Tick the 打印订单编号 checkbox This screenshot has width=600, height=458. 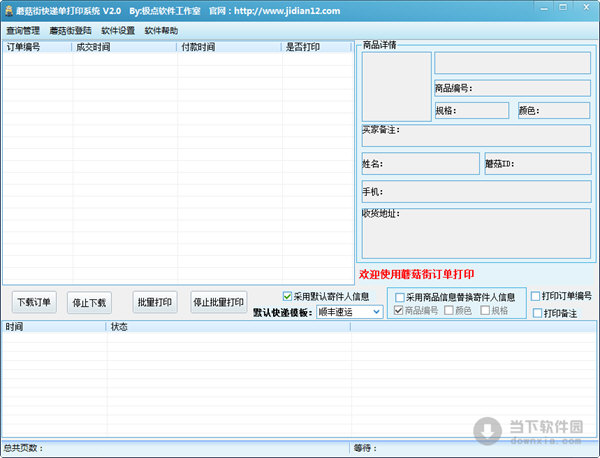point(536,296)
